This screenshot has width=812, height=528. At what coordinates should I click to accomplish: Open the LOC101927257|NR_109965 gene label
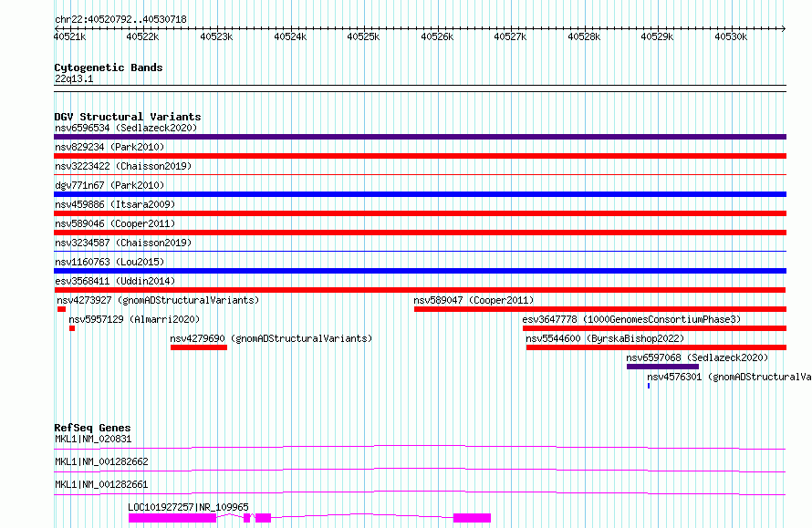point(189,507)
